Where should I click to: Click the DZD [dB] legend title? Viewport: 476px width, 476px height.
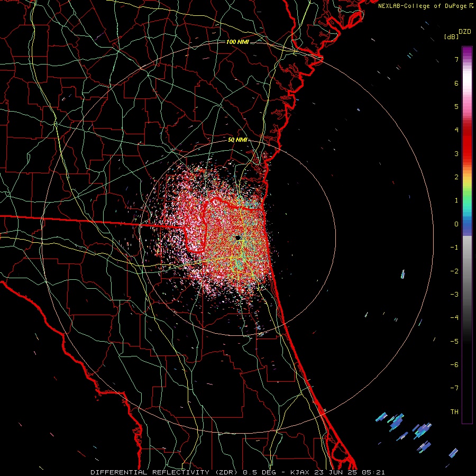(x=458, y=34)
